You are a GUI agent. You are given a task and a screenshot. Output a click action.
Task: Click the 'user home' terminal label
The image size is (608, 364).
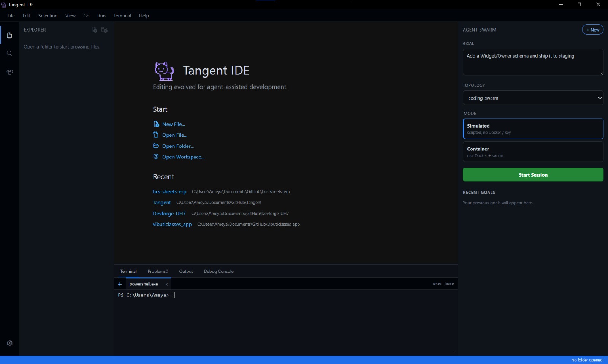point(443,283)
